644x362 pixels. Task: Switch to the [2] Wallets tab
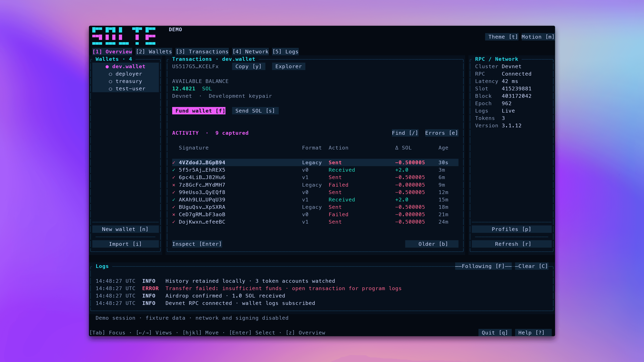coord(154,52)
